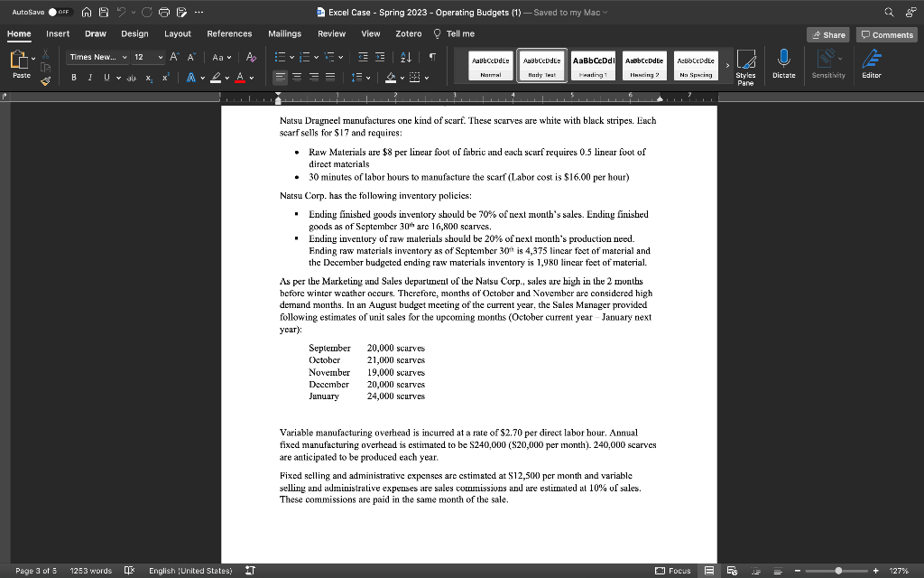Expand the bullet list style dropdown

tap(291, 57)
